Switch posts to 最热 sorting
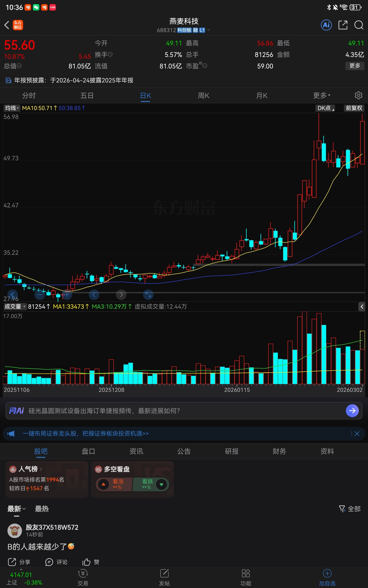368x588 pixels. (x=42, y=509)
